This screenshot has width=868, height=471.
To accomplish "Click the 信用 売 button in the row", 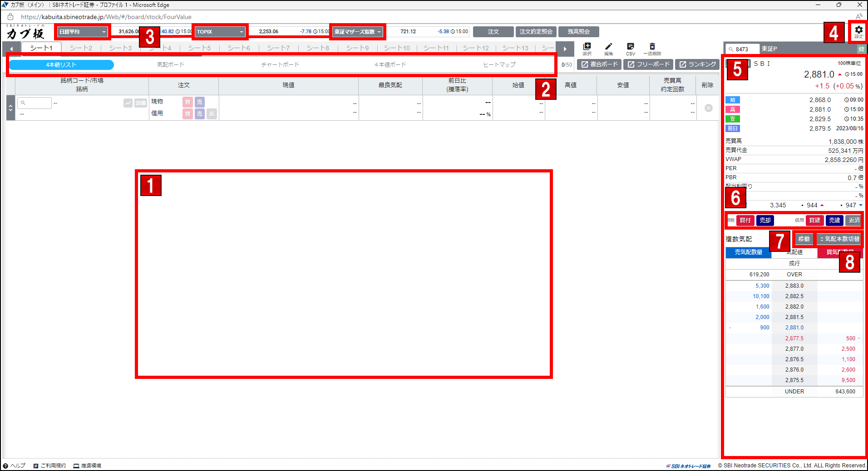I will click(200, 114).
